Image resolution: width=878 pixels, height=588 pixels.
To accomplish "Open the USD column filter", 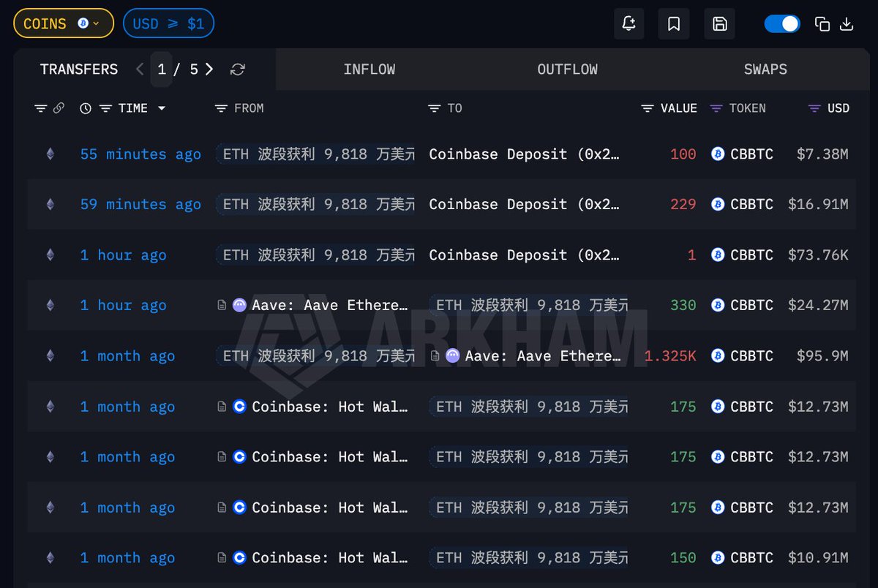I will coord(814,108).
